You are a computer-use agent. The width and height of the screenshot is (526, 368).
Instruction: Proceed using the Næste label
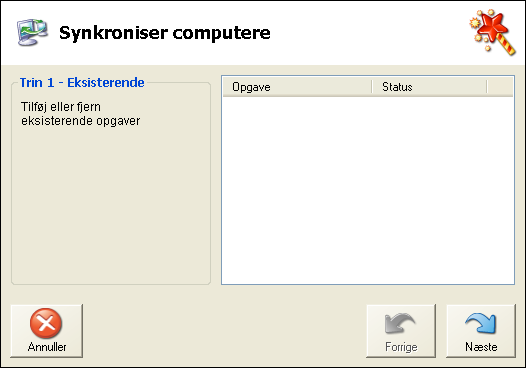coord(481,347)
